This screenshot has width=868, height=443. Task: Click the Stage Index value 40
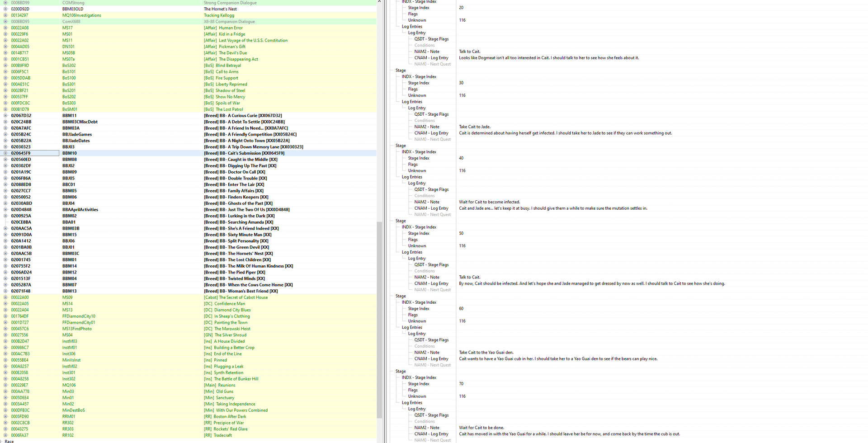pos(461,158)
